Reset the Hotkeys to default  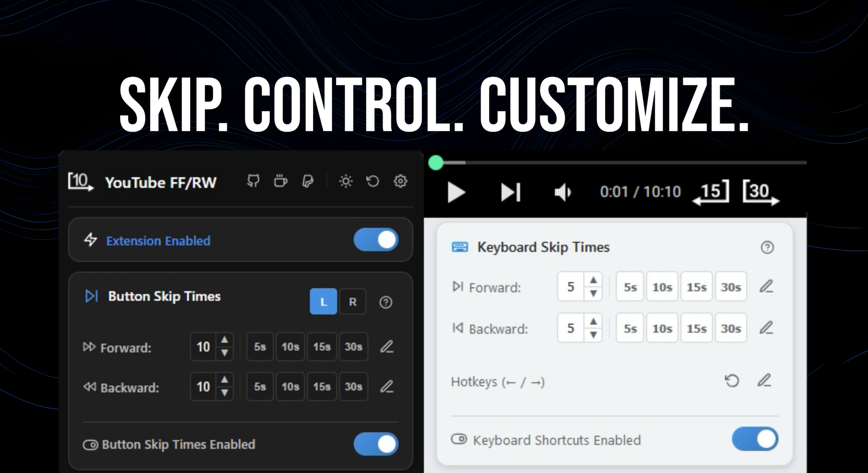[x=732, y=381]
